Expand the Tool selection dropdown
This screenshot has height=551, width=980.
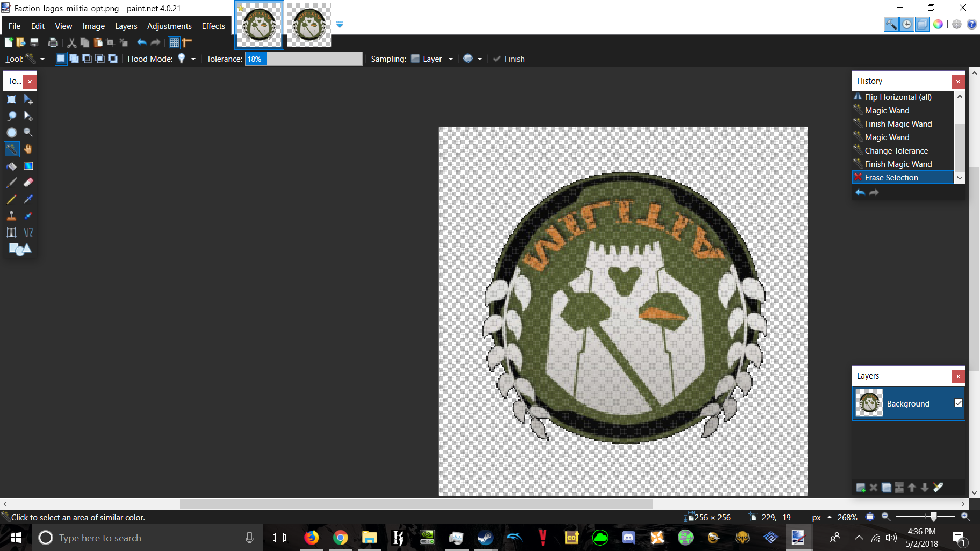click(x=42, y=59)
